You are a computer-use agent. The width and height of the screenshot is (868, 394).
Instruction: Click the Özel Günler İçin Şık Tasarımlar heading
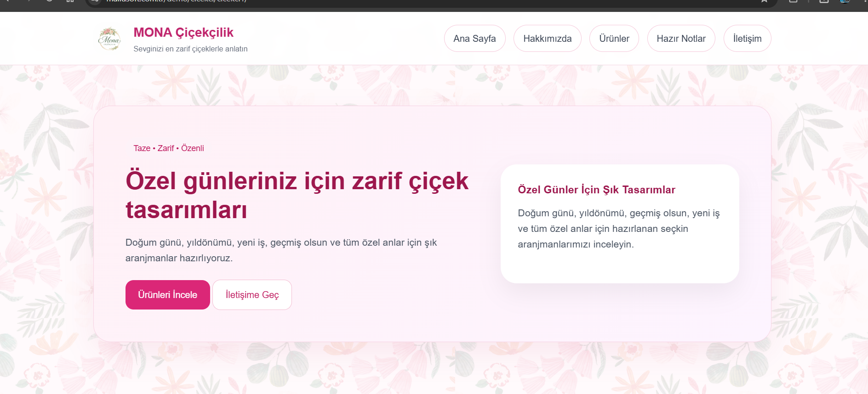tap(596, 190)
